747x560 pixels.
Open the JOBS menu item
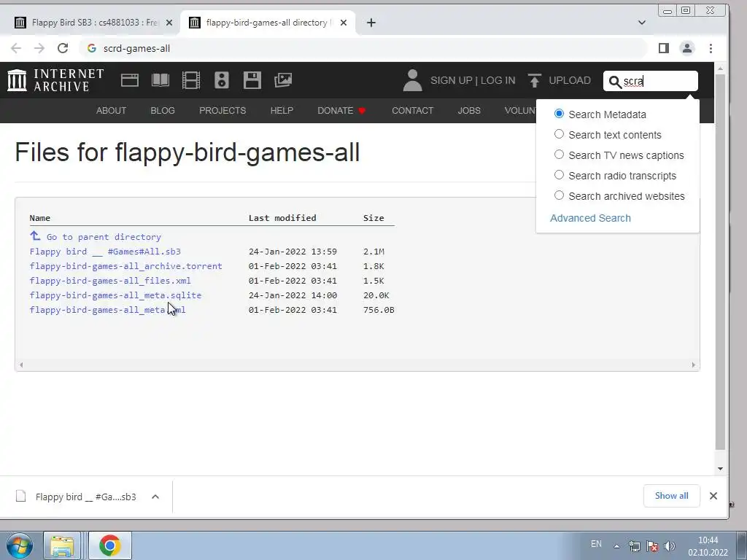tap(469, 111)
